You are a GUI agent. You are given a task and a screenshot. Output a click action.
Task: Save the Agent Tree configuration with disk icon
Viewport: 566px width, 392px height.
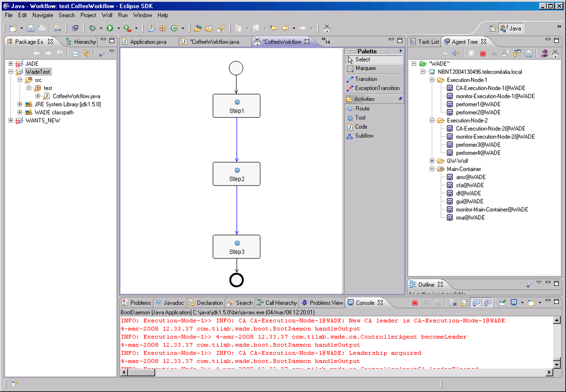point(529,53)
